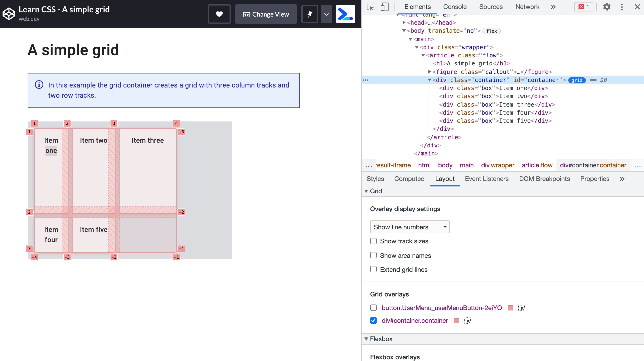The height and width of the screenshot is (361, 644).
Task: Open the overlay display settings dropdown
Action: (409, 227)
